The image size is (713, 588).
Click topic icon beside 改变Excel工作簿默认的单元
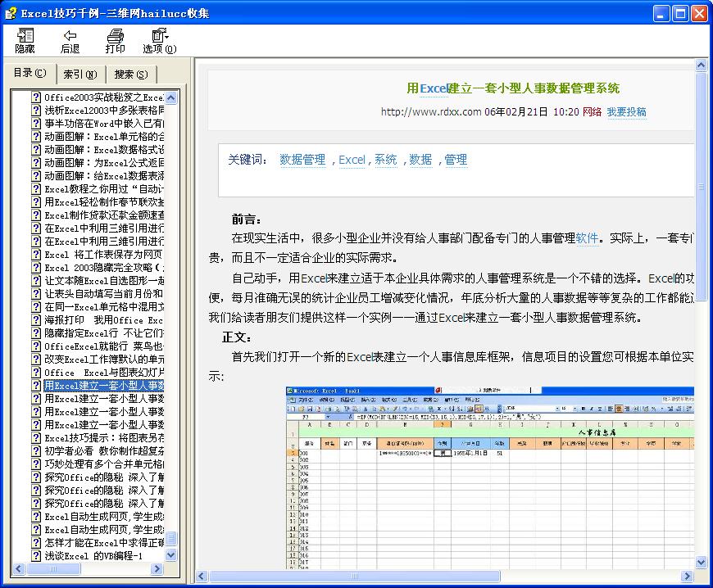[36, 359]
